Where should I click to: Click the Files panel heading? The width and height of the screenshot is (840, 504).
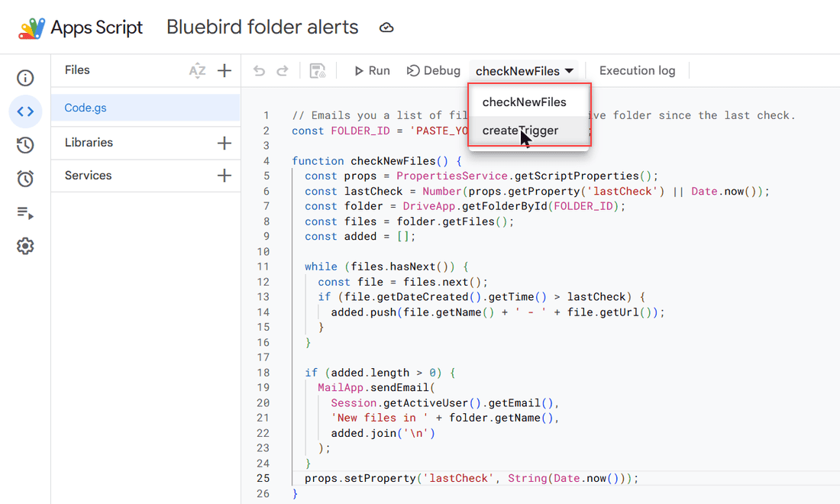77,70
